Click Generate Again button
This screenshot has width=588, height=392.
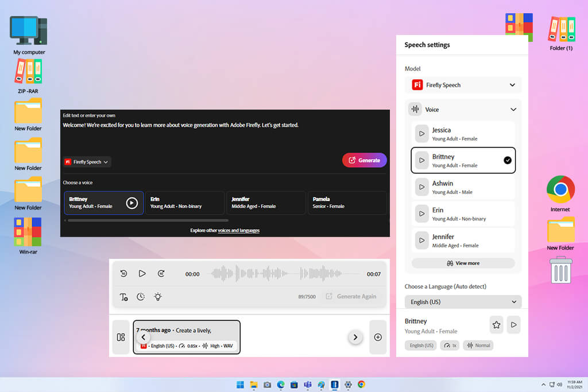pos(351,296)
